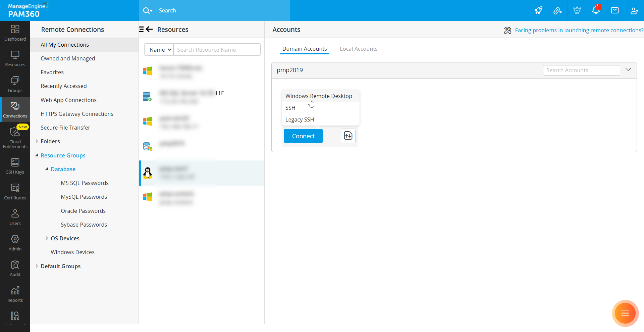Switch to the Local Accounts tab
644x332 pixels.
(x=359, y=49)
